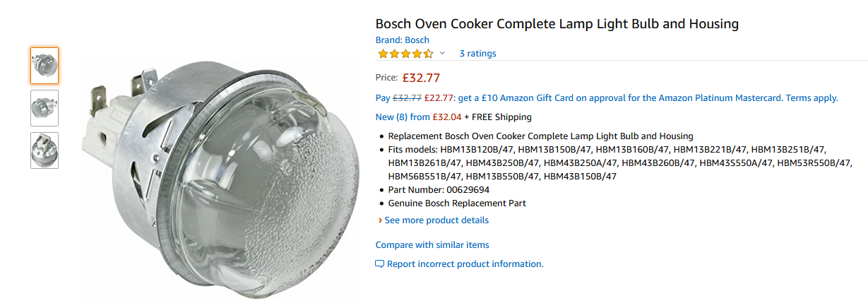Click the Bosch Oven Cooker product title
This screenshot has width=868, height=308.
(x=557, y=24)
